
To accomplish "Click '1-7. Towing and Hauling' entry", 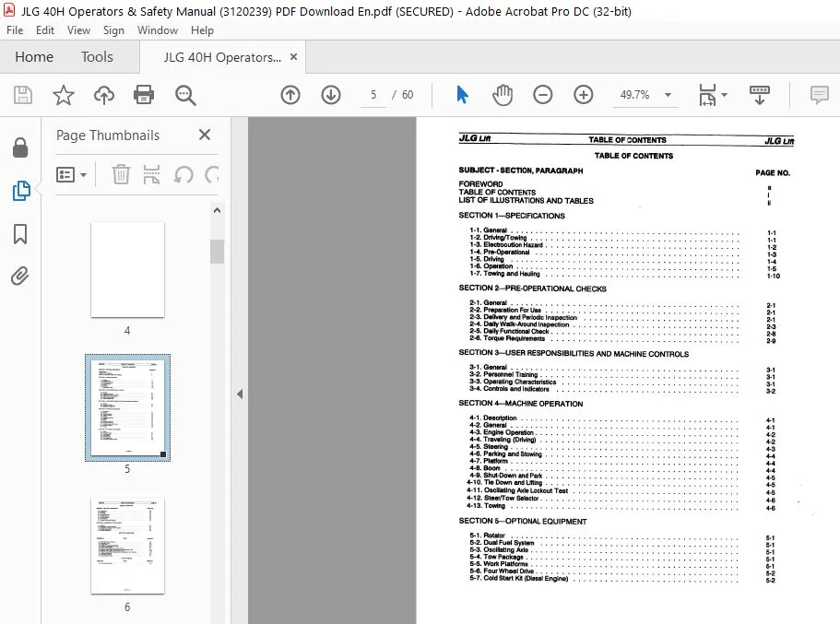I will (504, 274).
